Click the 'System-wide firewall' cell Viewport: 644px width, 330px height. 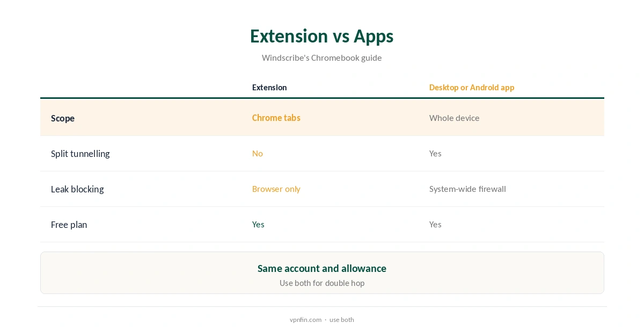coord(467,189)
